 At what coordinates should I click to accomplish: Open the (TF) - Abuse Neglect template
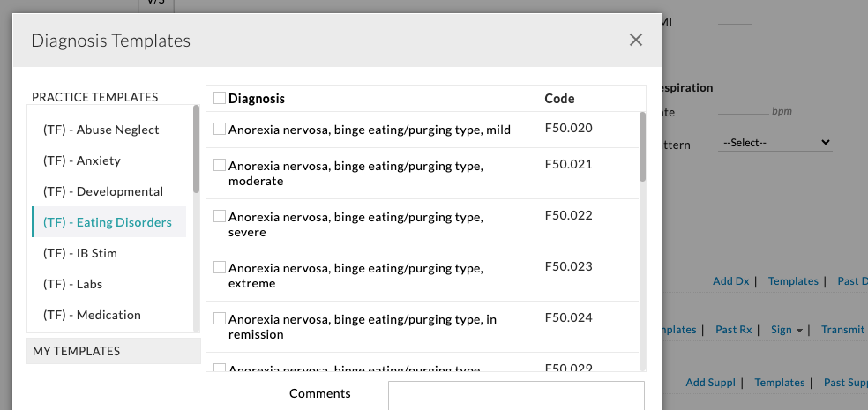click(x=101, y=130)
